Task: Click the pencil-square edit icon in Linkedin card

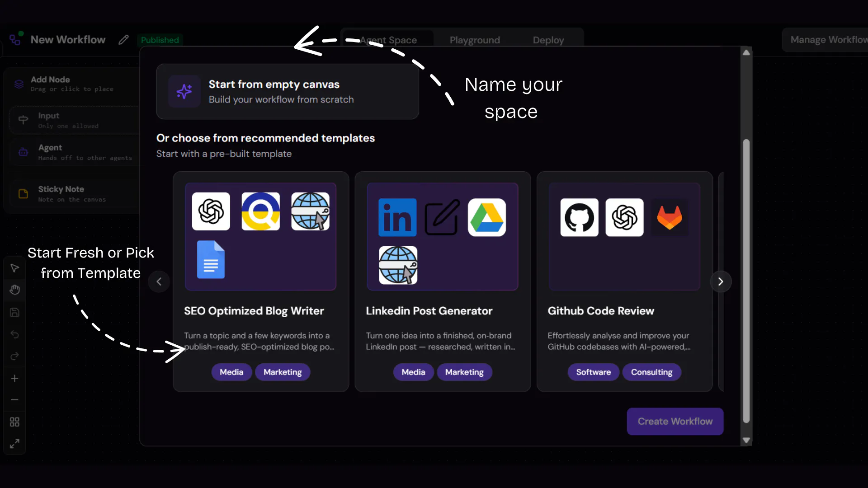Action: pyautogui.click(x=442, y=217)
